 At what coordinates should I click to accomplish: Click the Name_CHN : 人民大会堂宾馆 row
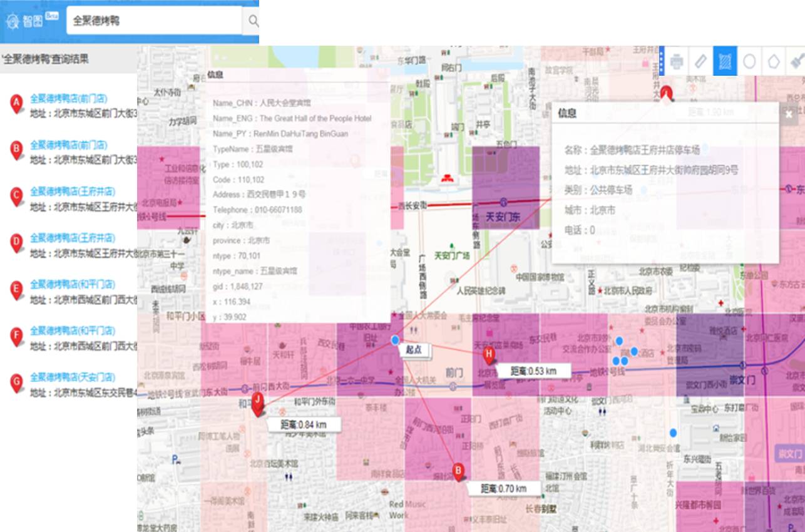pyautogui.click(x=262, y=103)
